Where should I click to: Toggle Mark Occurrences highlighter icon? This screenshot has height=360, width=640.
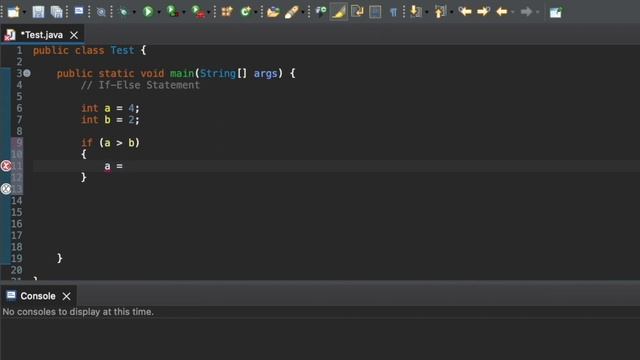(x=338, y=12)
